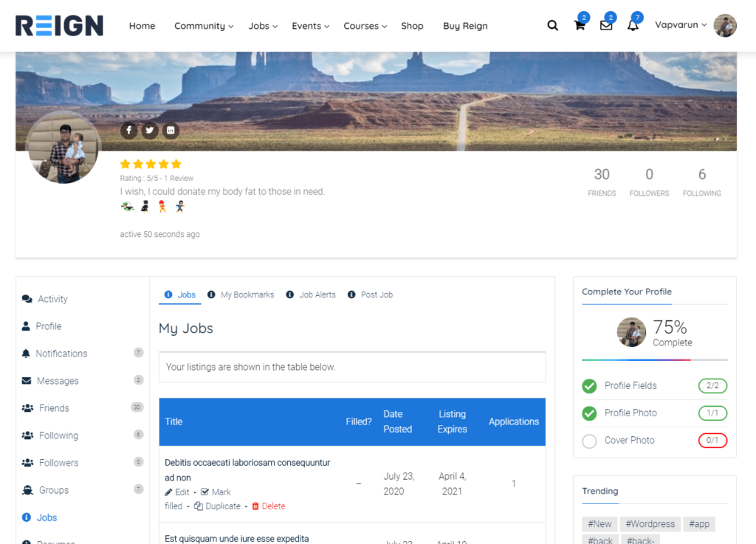Screen dimensions: 756x544
Task: Click the five-star rating stars
Action: (151, 165)
